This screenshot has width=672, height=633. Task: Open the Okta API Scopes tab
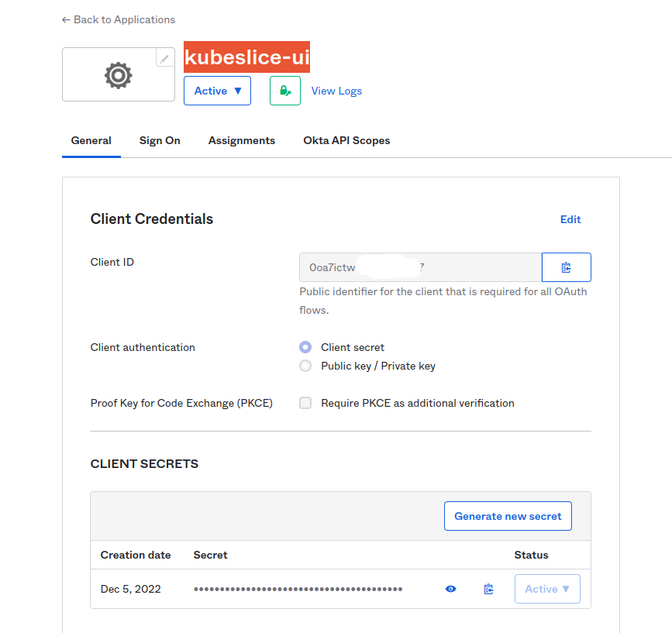(346, 140)
